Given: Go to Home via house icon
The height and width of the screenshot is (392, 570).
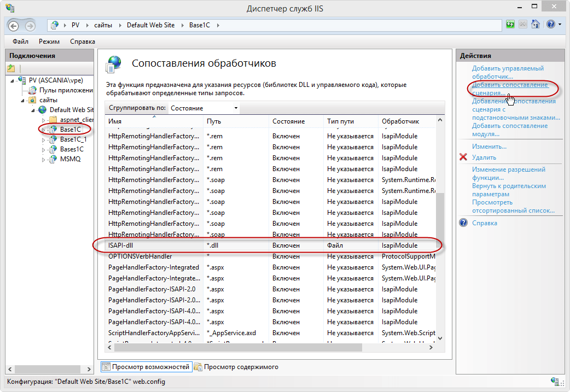Looking at the screenshot, I should pos(536,25).
